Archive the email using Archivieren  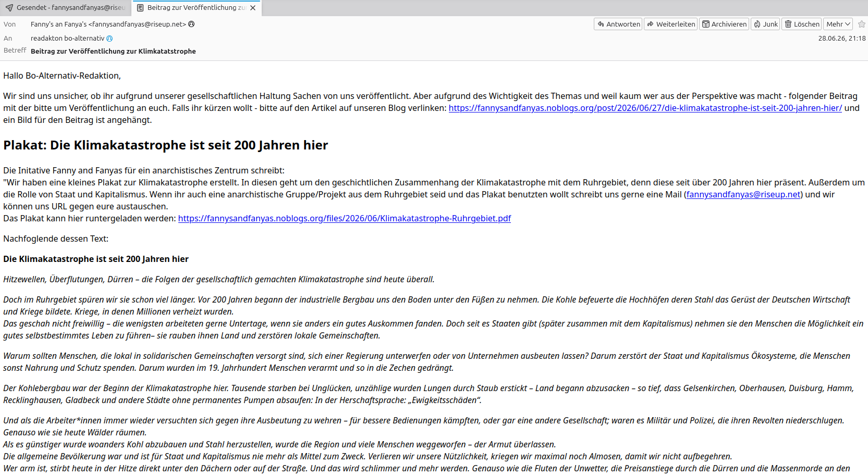pos(724,24)
